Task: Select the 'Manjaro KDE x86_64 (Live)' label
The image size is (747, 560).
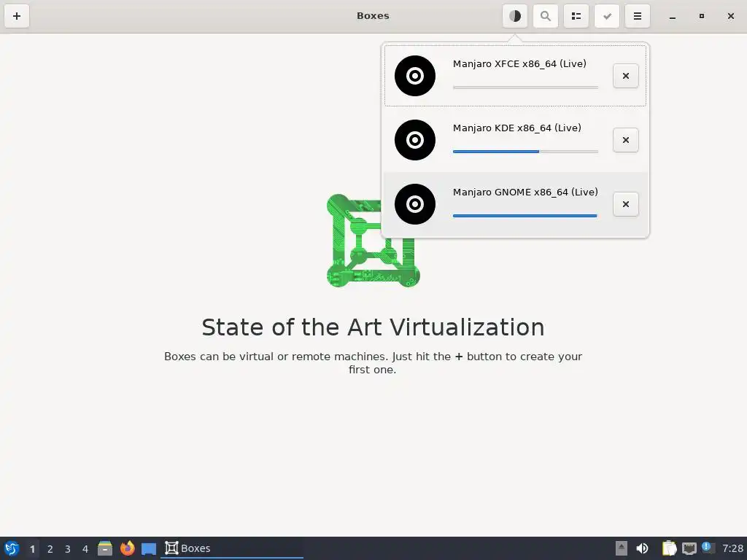Action: tap(517, 128)
